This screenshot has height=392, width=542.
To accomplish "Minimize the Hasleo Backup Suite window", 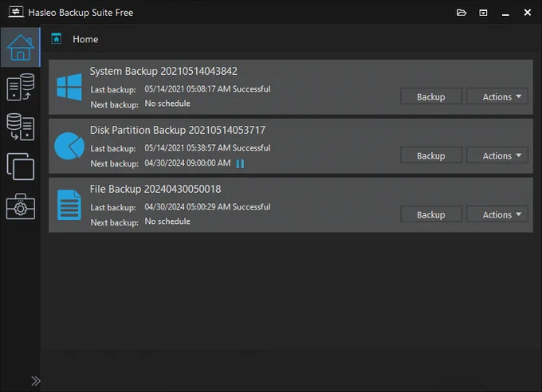I will click(x=505, y=13).
